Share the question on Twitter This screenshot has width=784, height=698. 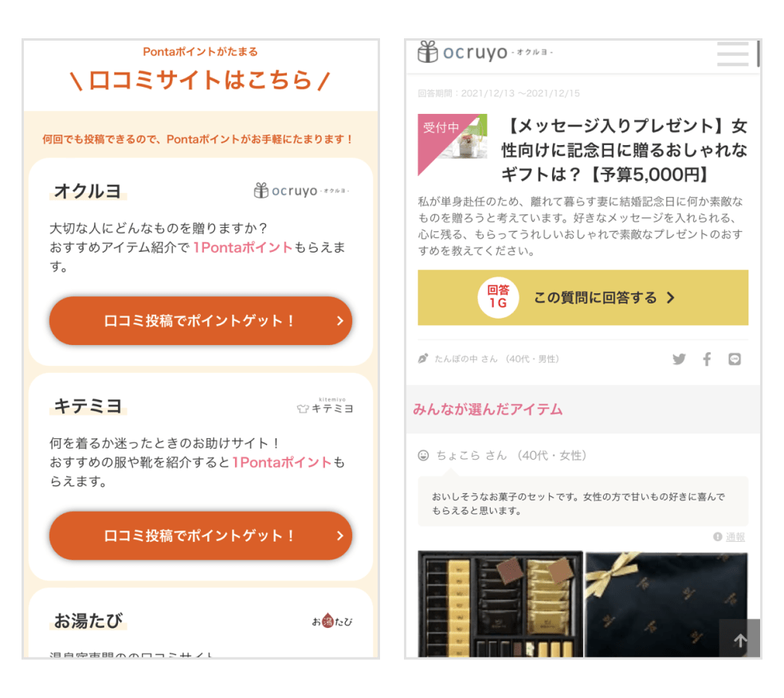point(679,359)
